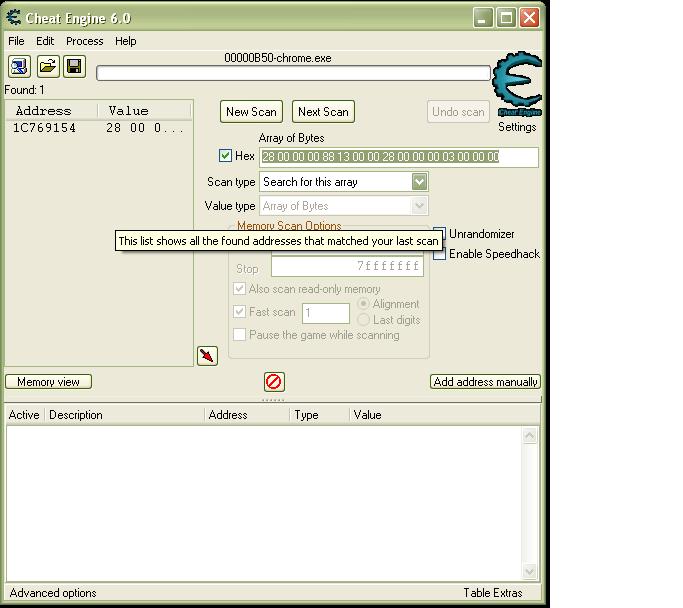Viewport: 683px width, 608px height.
Task: Toggle Also scan read-only memory checkbox
Action: tap(239, 289)
